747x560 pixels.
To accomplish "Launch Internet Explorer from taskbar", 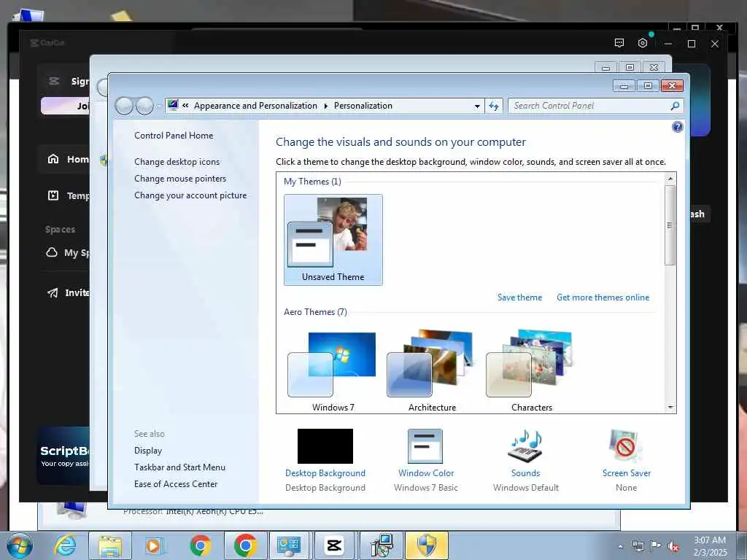I will click(65, 545).
